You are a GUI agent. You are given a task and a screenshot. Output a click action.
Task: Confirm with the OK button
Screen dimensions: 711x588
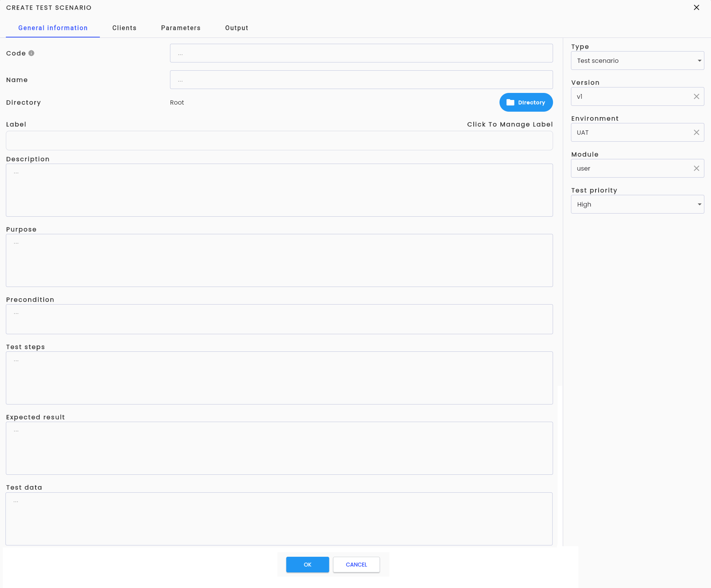[308, 565]
